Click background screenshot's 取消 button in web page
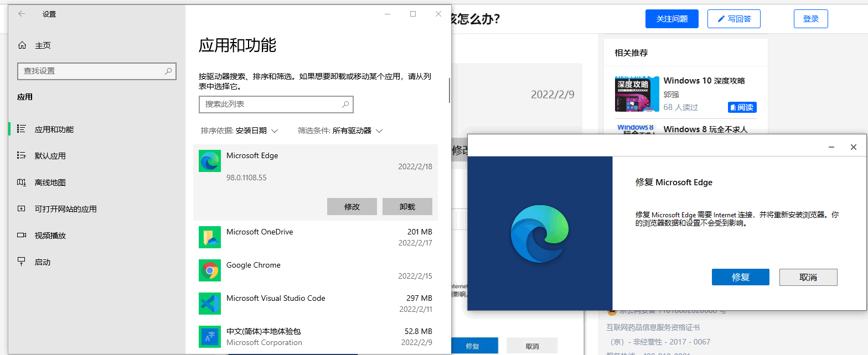Image resolution: width=868 pixels, height=355 pixels. pos(532,346)
